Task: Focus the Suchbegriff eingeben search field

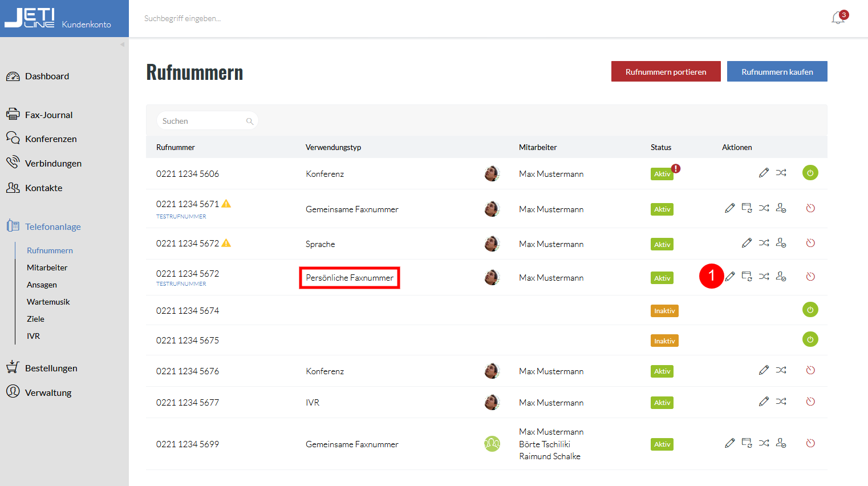Action: tap(399, 18)
